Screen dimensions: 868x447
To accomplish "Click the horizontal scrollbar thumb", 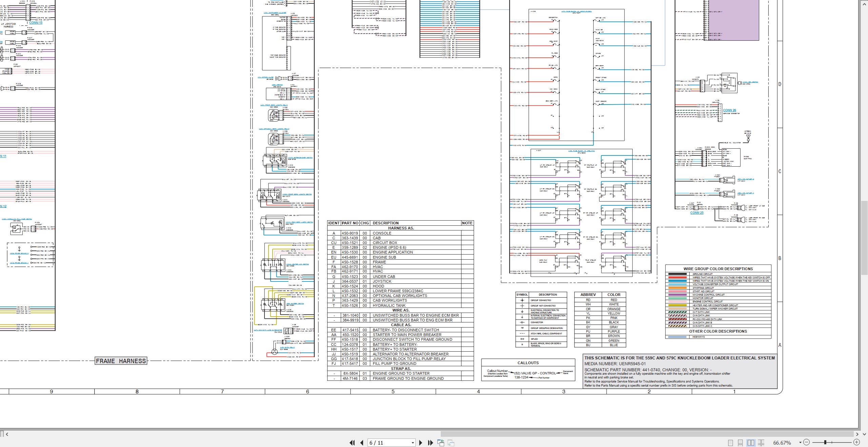I will [647, 434].
